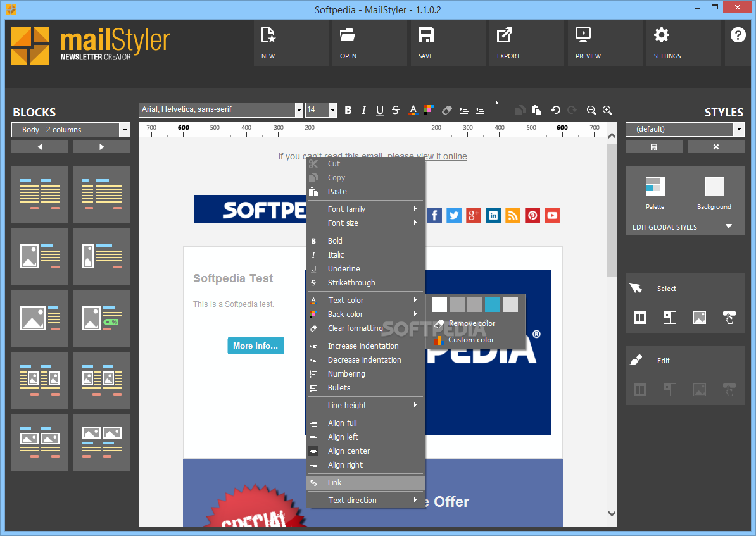Pick the white color swatch

(x=439, y=304)
